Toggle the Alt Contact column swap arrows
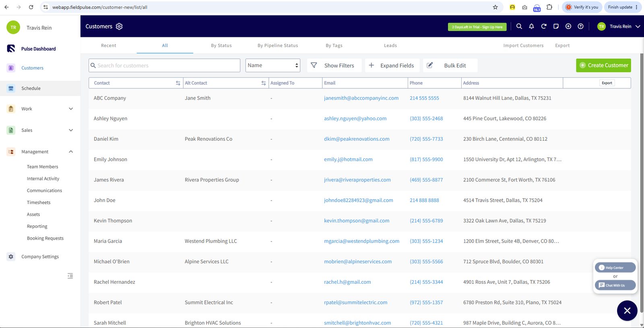The height and width of the screenshot is (328, 644). pos(264,83)
